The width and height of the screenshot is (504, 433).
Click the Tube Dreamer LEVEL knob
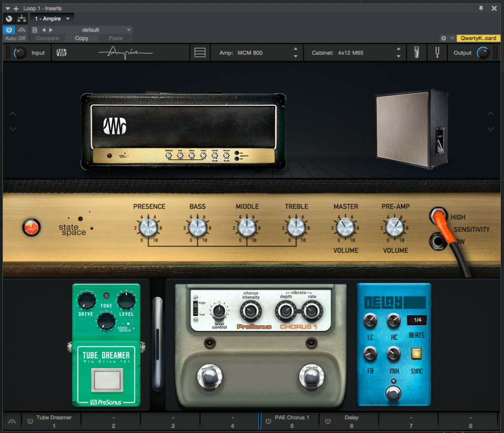[126, 300]
